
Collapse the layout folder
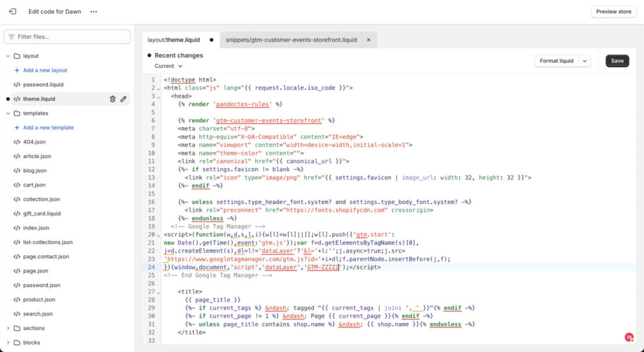coord(8,56)
